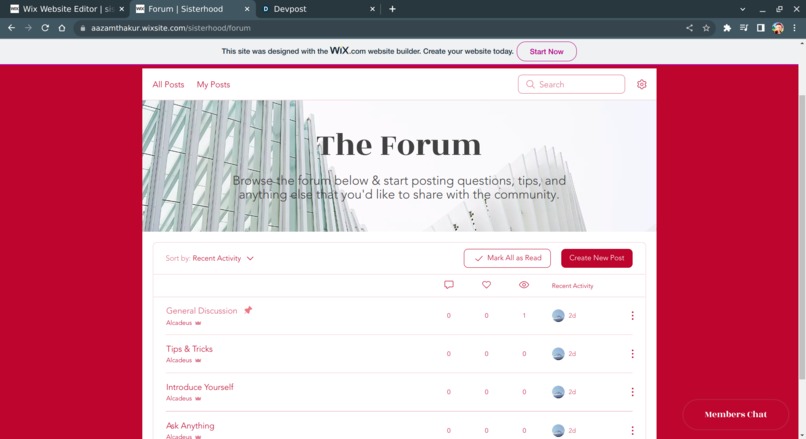The image size is (806, 439).
Task: Click the Create New Post button
Action: [x=597, y=258]
